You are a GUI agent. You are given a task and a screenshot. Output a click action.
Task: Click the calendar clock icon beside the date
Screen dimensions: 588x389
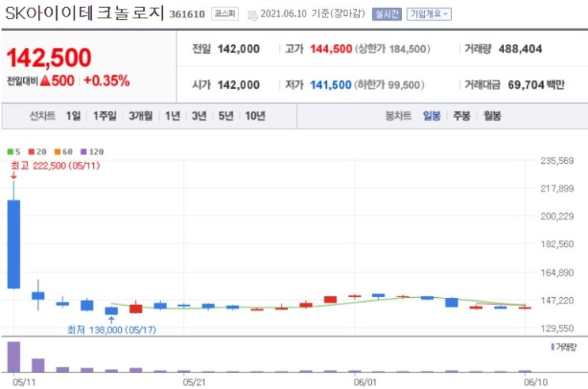[x=252, y=15]
